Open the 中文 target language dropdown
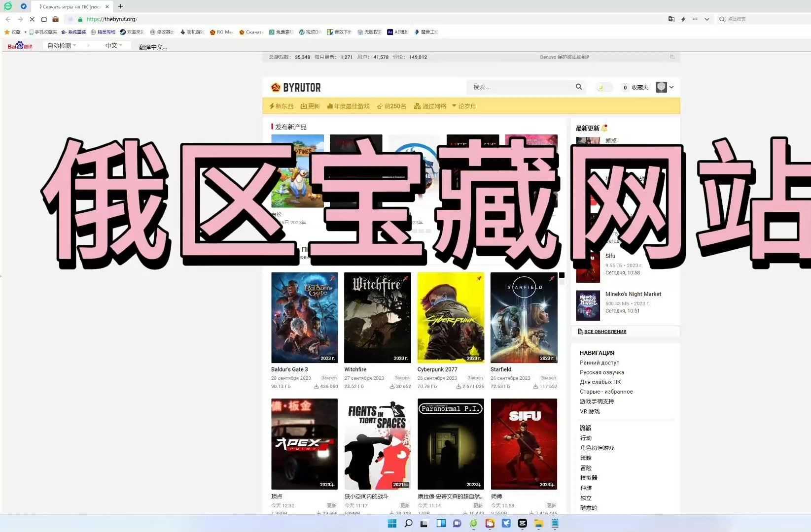The width and height of the screenshot is (811, 532). click(x=114, y=45)
